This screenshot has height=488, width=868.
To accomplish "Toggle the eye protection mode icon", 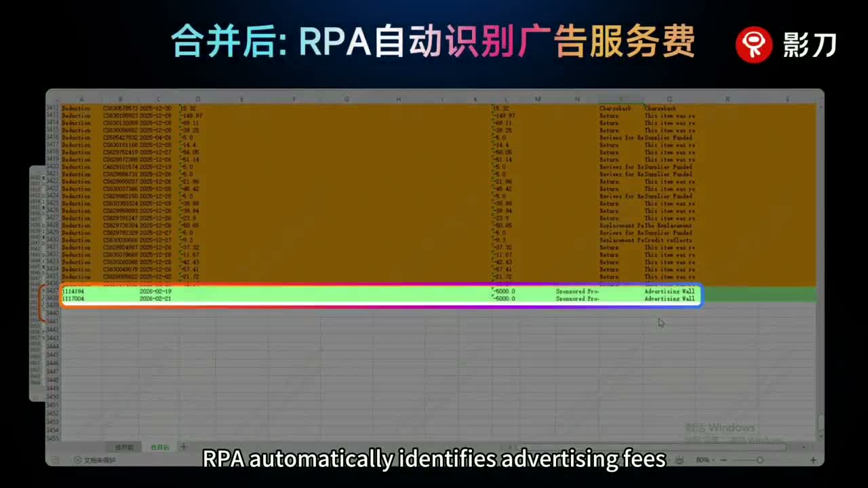I will click(679, 460).
